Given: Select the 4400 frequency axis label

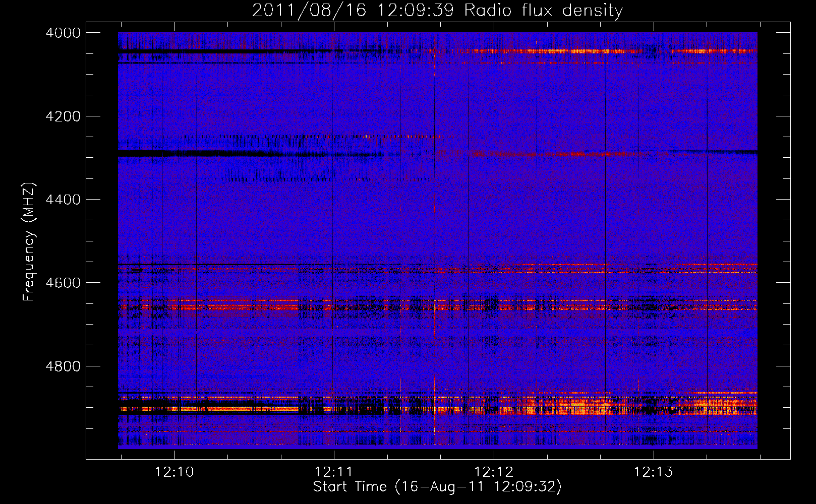Looking at the screenshot, I should tap(63, 200).
